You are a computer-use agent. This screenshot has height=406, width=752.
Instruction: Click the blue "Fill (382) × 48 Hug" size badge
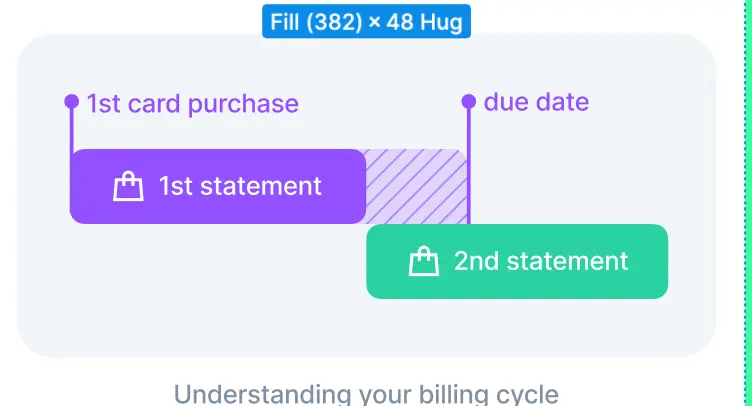[366, 22]
